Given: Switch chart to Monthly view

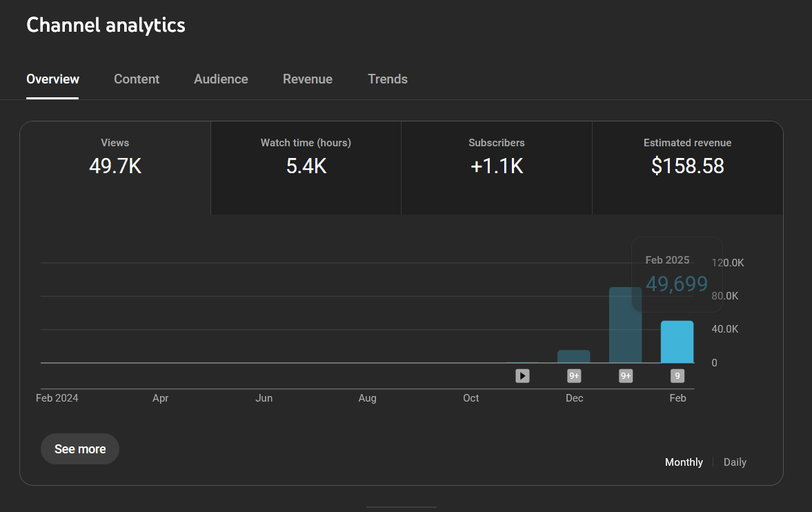Looking at the screenshot, I should pos(684,462).
